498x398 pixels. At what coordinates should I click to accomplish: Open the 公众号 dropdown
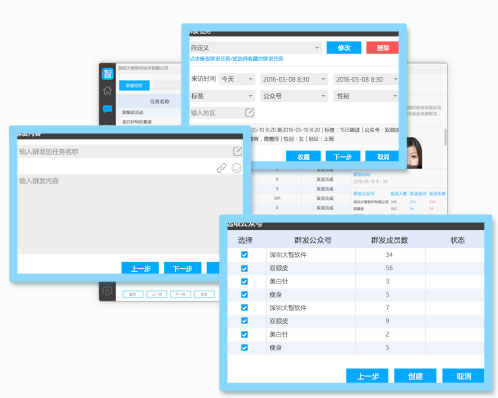(294, 96)
